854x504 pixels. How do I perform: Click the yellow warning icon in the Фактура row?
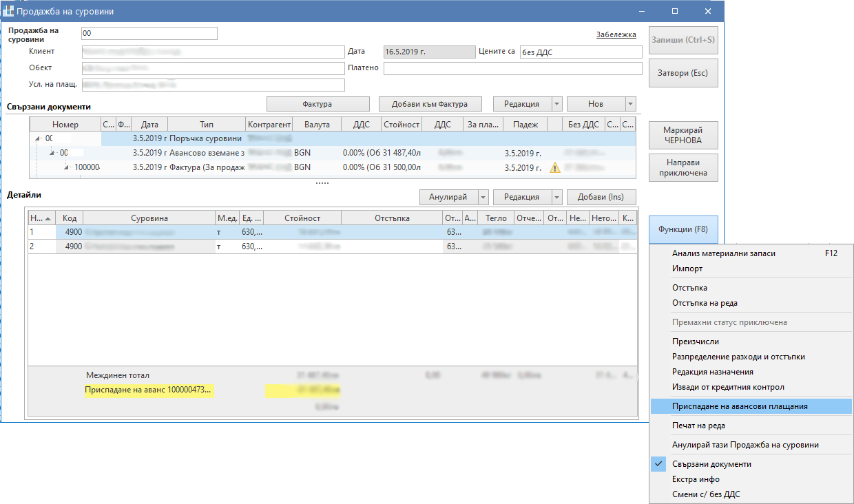coord(555,167)
